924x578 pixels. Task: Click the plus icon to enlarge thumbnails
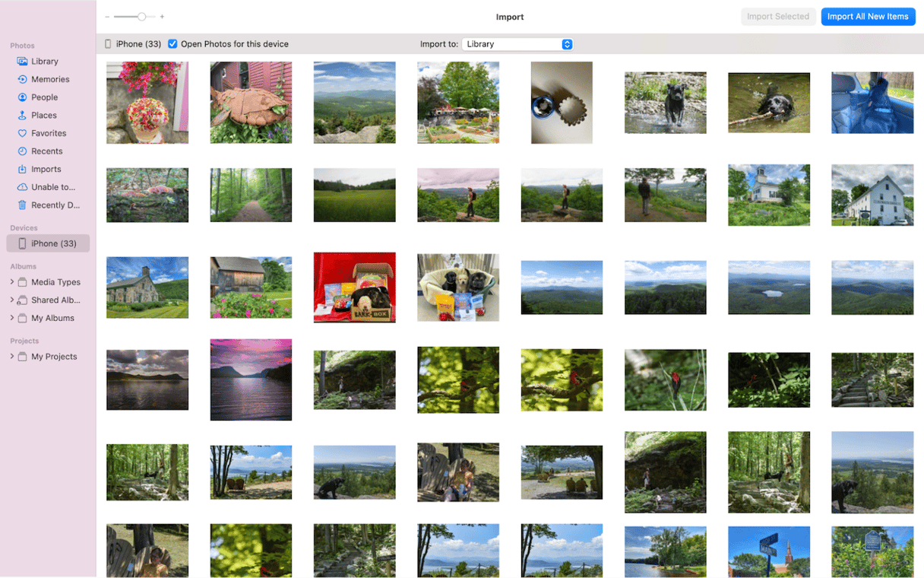point(162,17)
